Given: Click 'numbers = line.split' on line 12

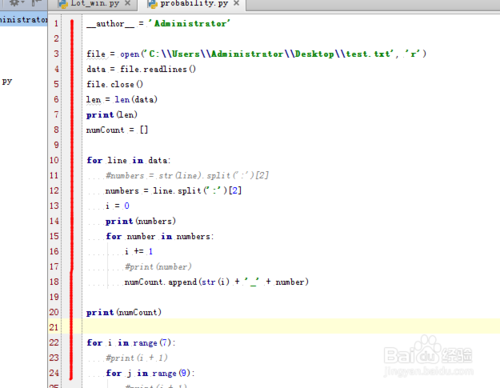Looking at the screenshot, I should coord(173,191).
